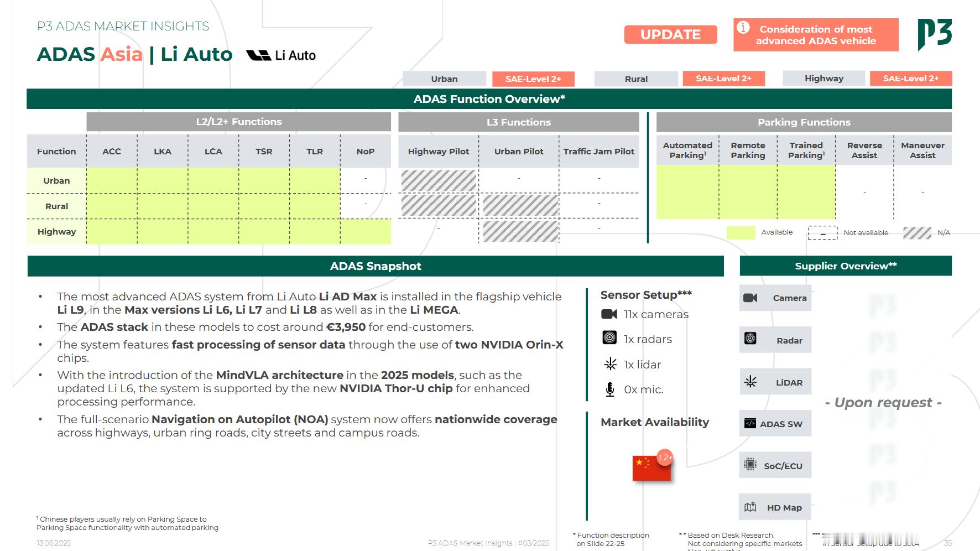The height and width of the screenshot is (551, 980).
Task: Click the Urban row label in function table
Action: [x=56, y=180]
